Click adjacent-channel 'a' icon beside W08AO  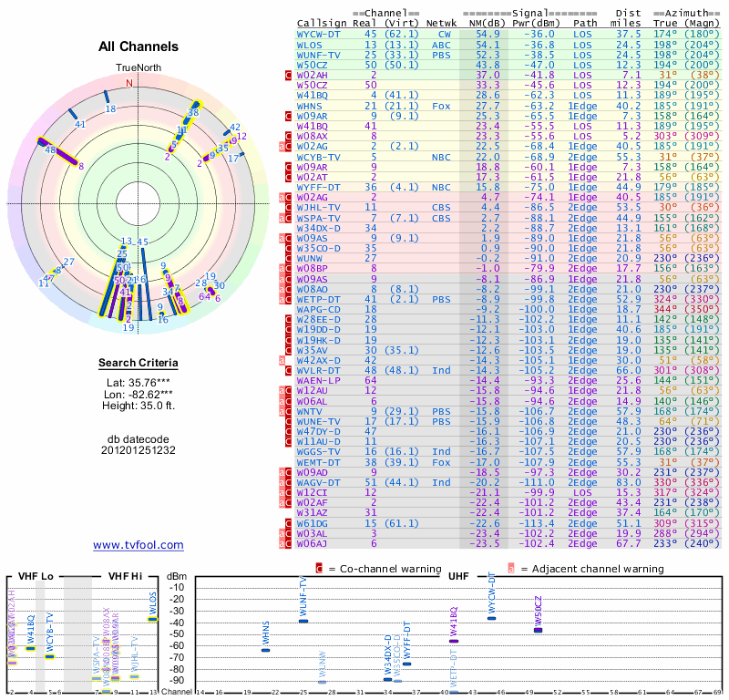pyautogui.click(x=282, y=289)
